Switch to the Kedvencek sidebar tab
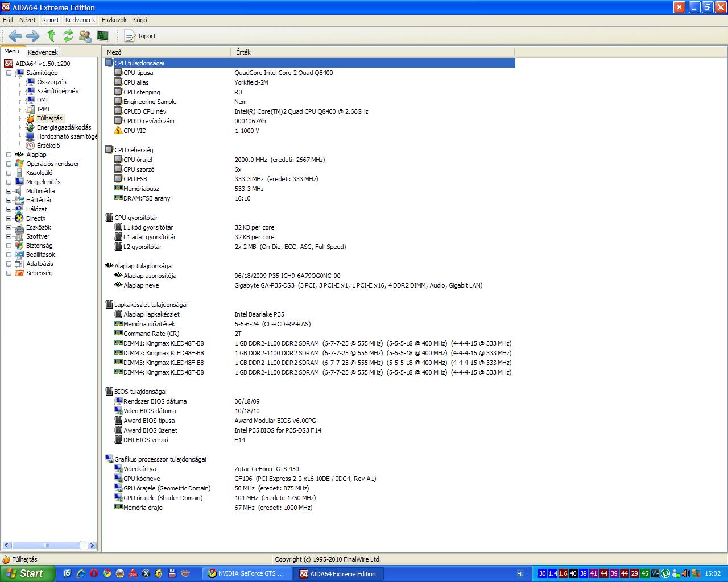This screenshot has height=582, width=728. [x=43, y=52]
